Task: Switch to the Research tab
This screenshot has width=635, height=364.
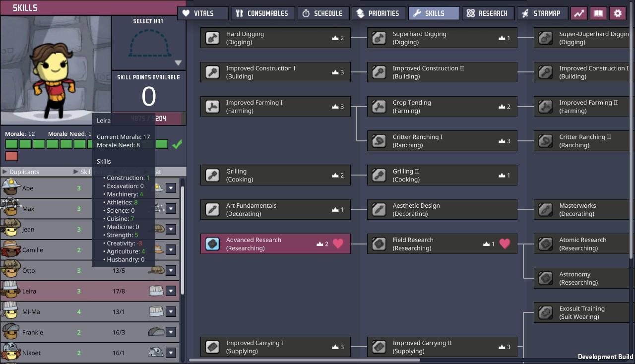Action: (487, 13)
